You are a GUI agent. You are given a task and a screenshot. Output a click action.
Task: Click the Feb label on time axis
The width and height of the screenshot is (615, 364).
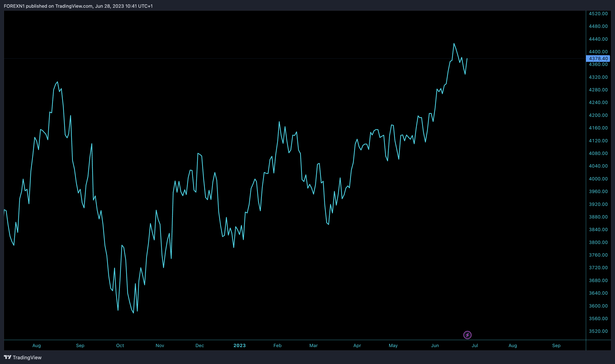coord(277,346)
